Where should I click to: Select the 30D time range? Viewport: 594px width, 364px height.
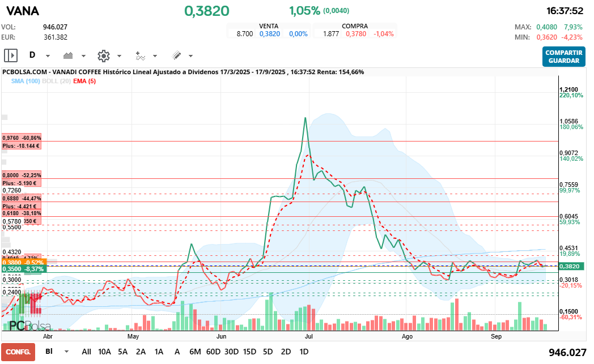pyautogui.click(x=231, y=352)
